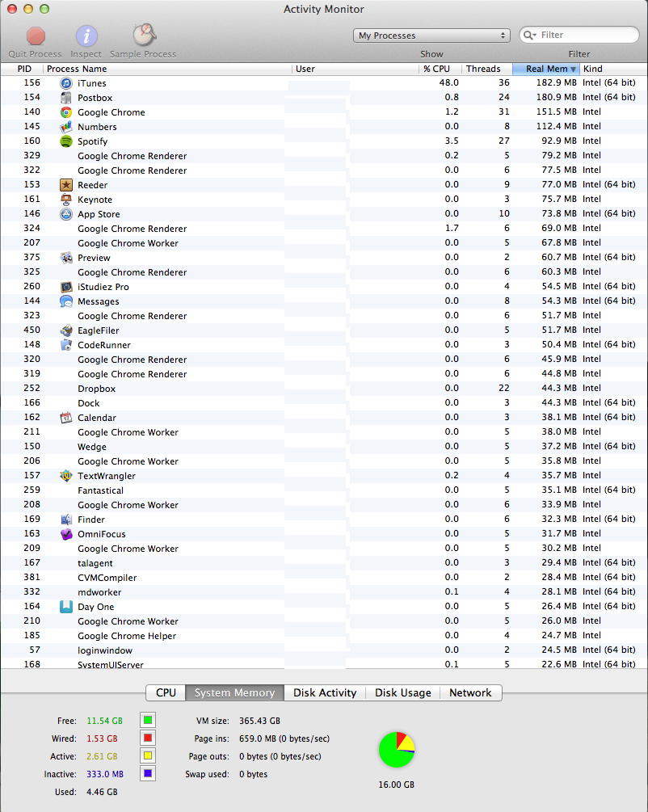Select Google Chrome Worker PID 210
Screen dimensions: 648x812
coord(324,621)
